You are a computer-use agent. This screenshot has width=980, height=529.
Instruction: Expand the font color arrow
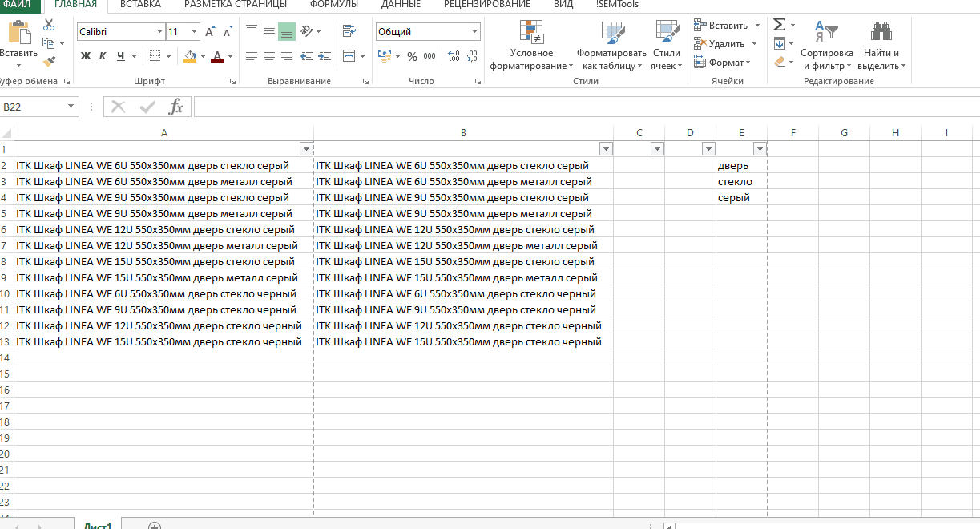[230, 56]
